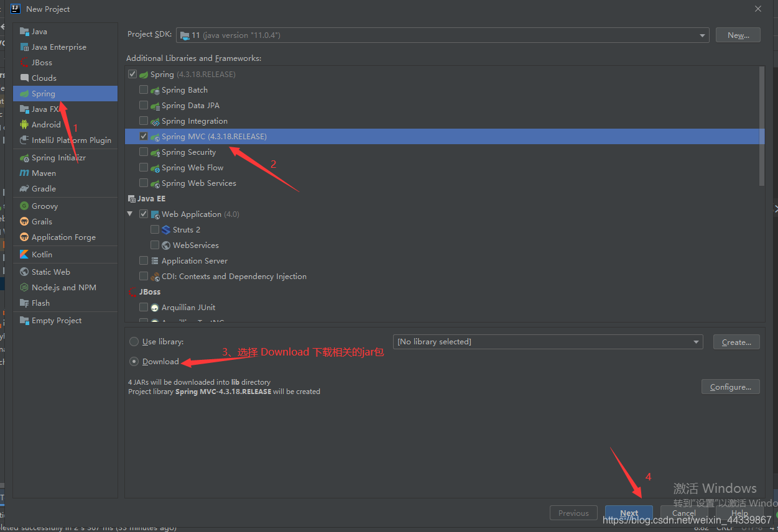Click the New SDK button
Screen dimensions: 778x532
coord(738,35)
